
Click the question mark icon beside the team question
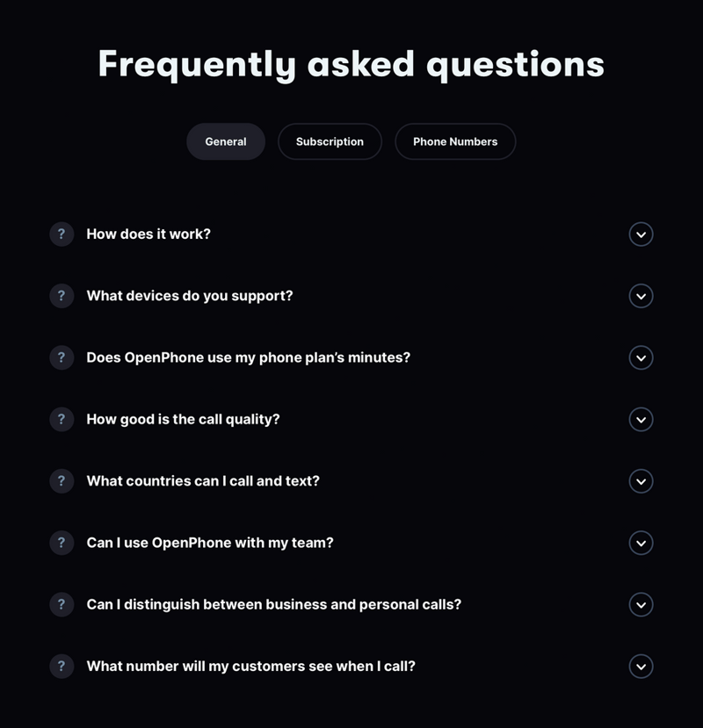tap(61, 543)
